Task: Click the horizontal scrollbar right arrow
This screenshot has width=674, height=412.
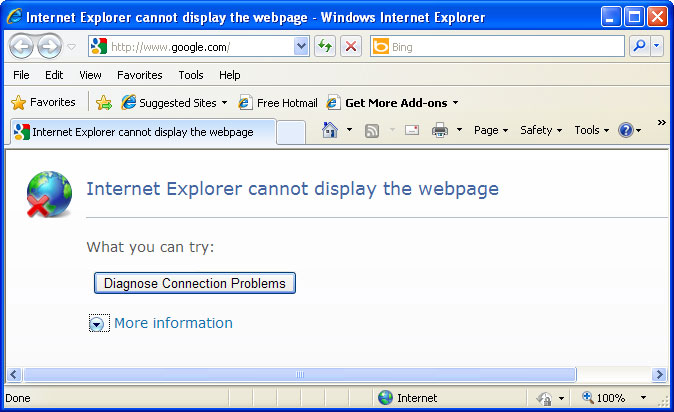Action: [659, 374]
